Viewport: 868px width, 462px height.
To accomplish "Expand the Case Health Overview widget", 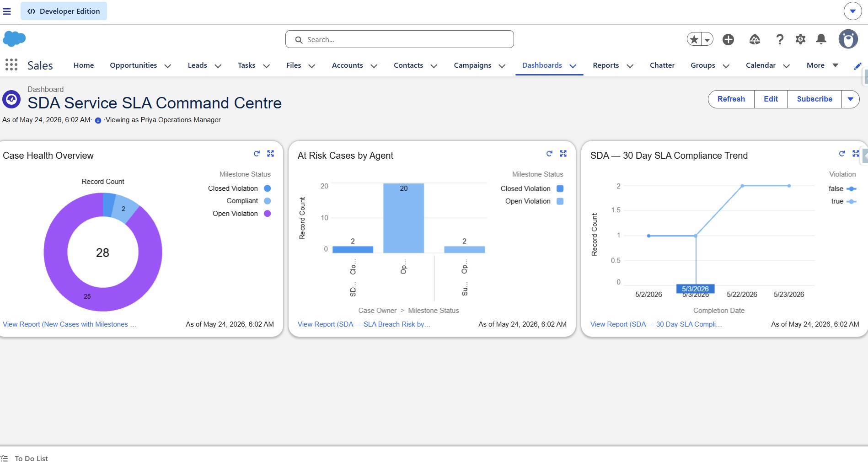I will click(271, 154).
